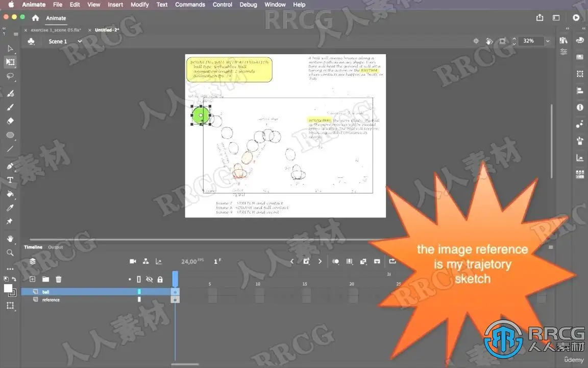Expand the collapsed right panel dock
588x368 pixels.
point(583,29)
